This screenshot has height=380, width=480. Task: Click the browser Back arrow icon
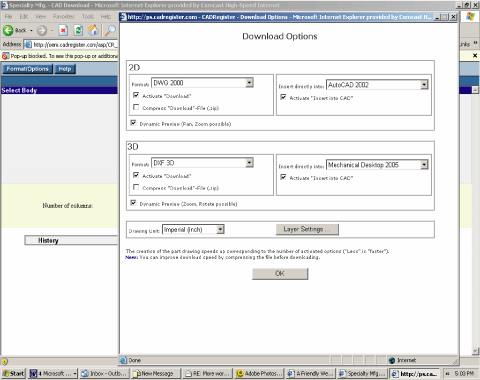pyautogui.click(x=8, y=30)
